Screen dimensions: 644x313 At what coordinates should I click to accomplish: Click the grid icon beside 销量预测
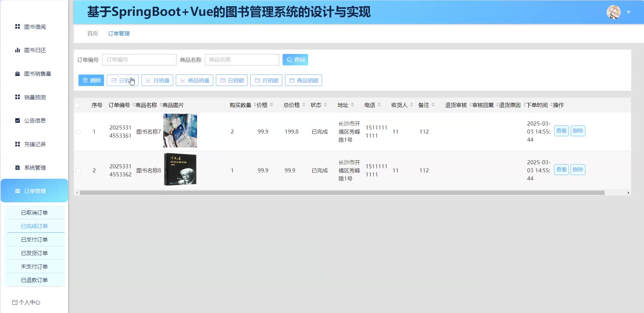pyautogui.click(x=18, y=97)
